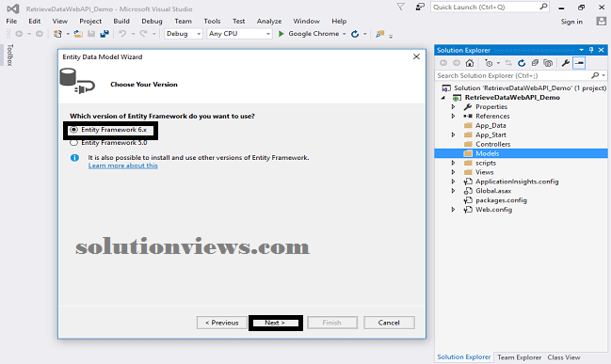Click the Learn more about this link

pos(122,166)
